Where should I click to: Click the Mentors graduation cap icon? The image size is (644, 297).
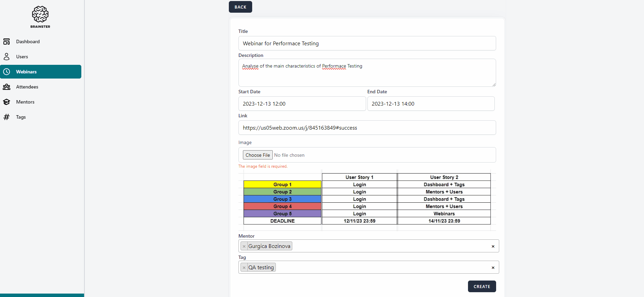click(7, 102)
